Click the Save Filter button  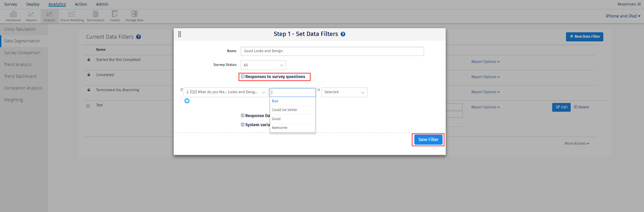click(428, 140)
